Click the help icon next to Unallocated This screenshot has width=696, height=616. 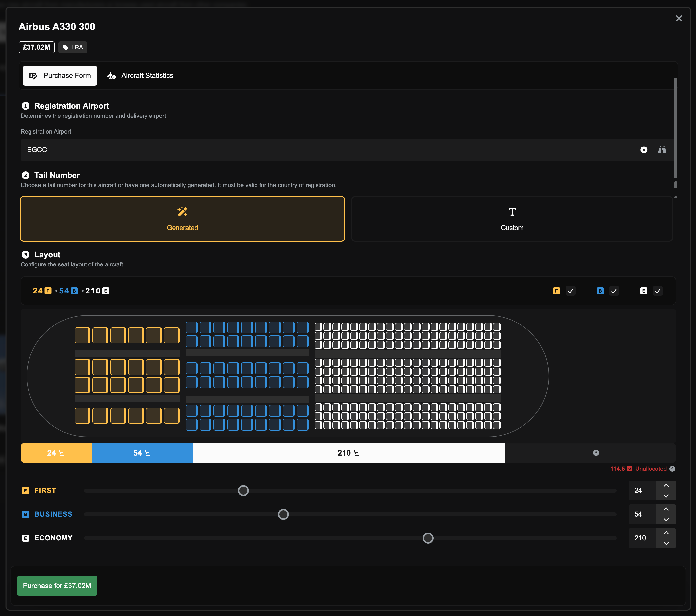click(672, 469)
